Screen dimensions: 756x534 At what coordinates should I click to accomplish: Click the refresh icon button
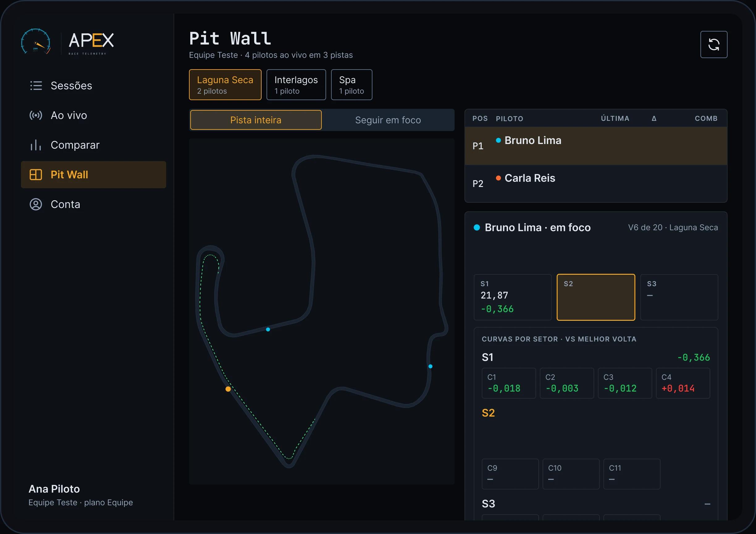coord(713,44)
